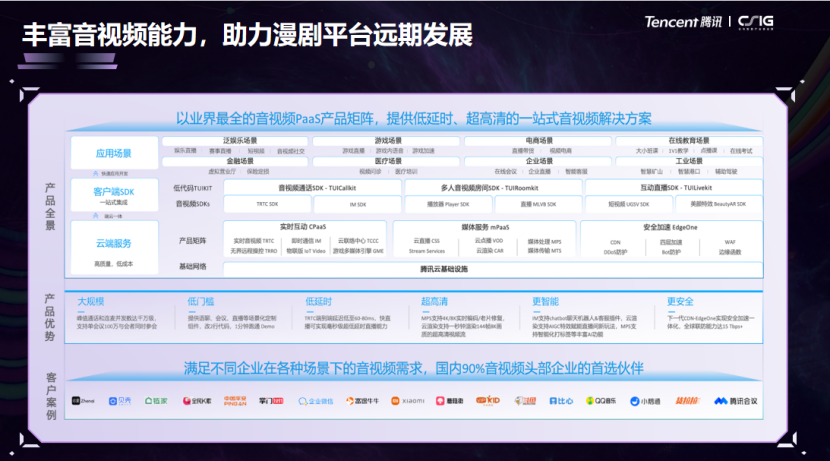Click the 腾讯云基础设施 bar
The image size is (830, 461).
point(493,269)
